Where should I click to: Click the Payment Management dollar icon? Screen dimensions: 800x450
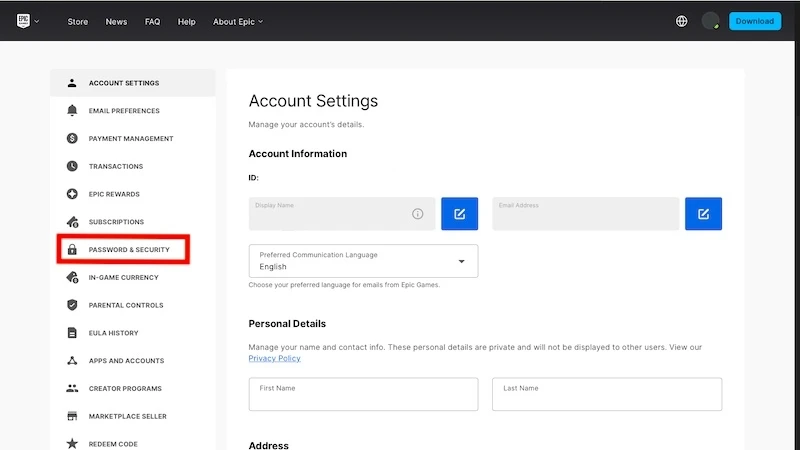pos(72,138)
